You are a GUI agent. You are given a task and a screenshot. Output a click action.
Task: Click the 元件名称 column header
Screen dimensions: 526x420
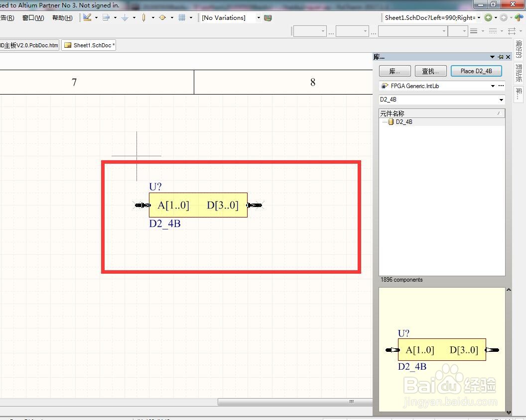[x=442, y=113]
